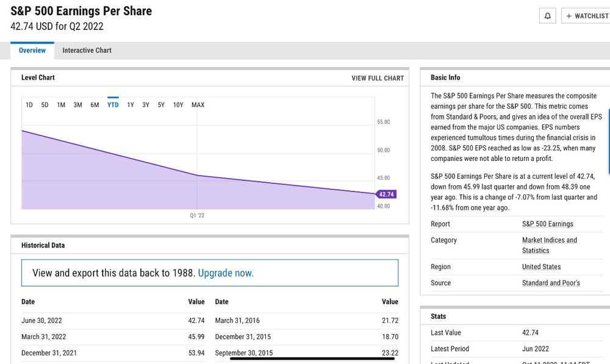Click the 53.94 value in historical data
The width and height of the screenshot is (610, 364).
(196, 353)
